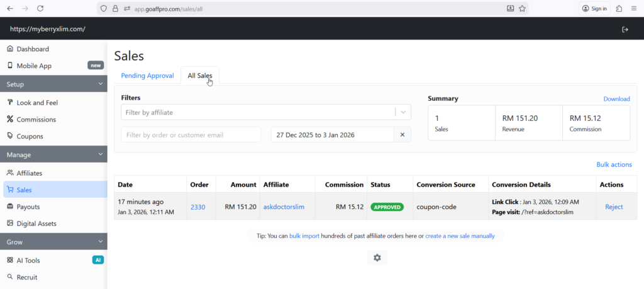The height and width of the screenshot is (289, 644).
Task: Go to Payouts in sidebar
Action: point(30,207)
